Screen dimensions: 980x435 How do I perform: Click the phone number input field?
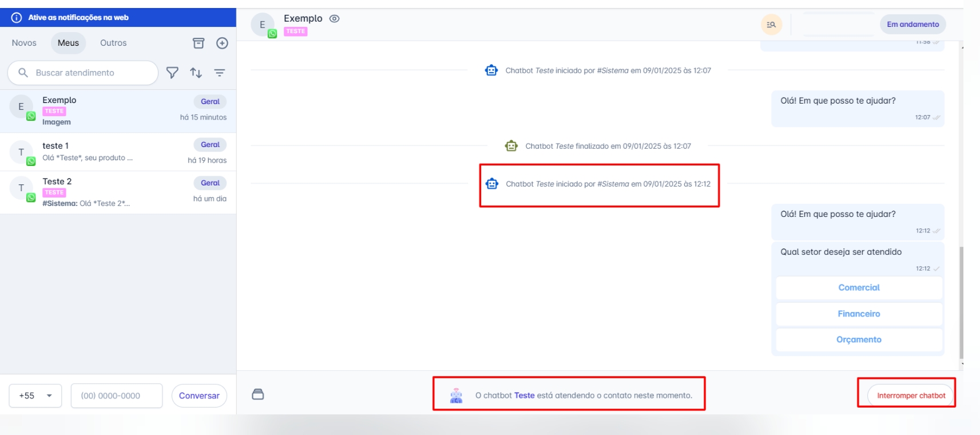[x=117, y=396]
